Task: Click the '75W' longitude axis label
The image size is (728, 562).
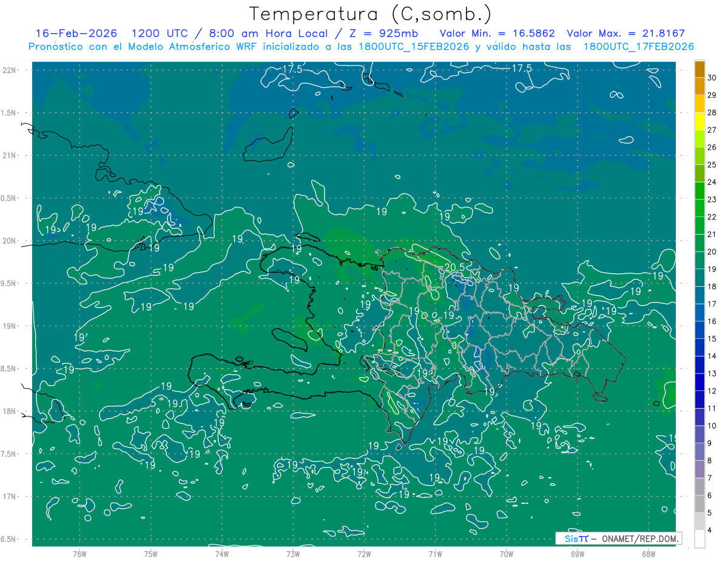Action: click(150, 554)
